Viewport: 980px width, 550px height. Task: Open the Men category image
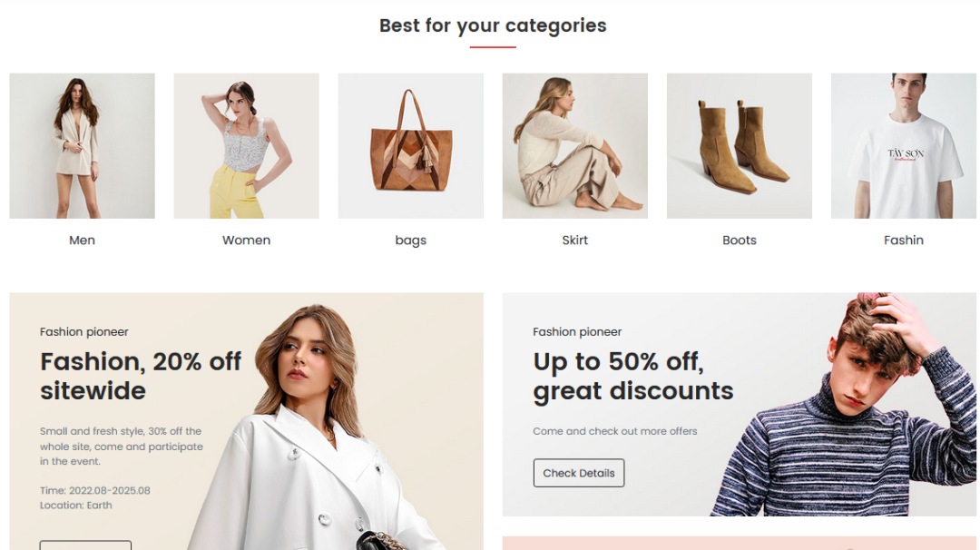pyautogui.click(x=82, y=145)
